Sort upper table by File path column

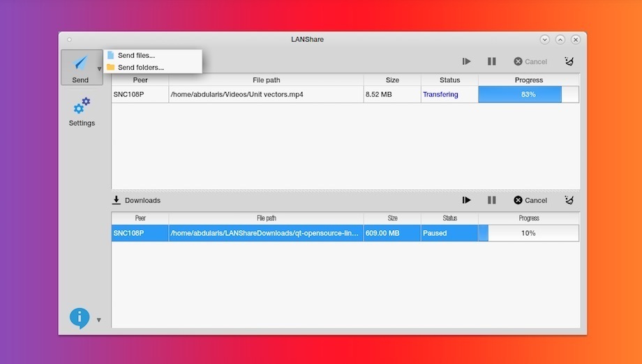[x=266, y=79]
